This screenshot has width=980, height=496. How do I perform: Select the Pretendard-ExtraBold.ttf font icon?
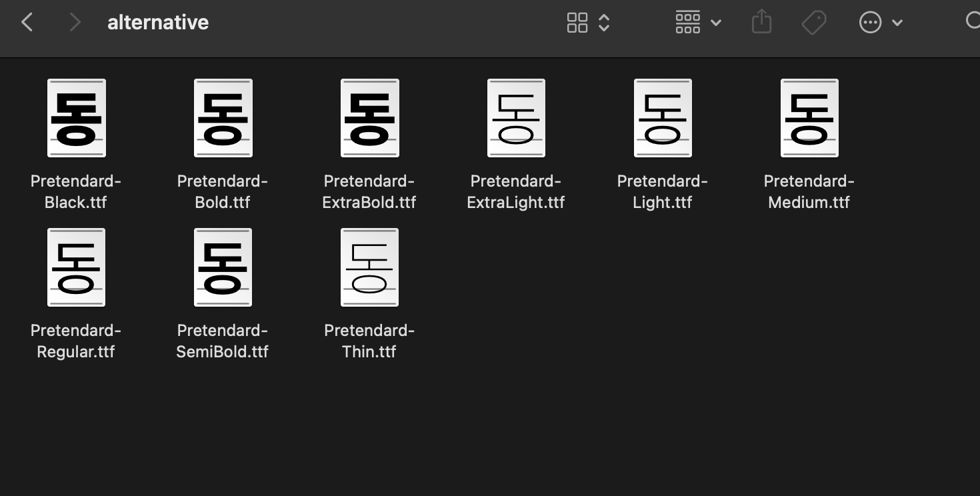(370, 118)
